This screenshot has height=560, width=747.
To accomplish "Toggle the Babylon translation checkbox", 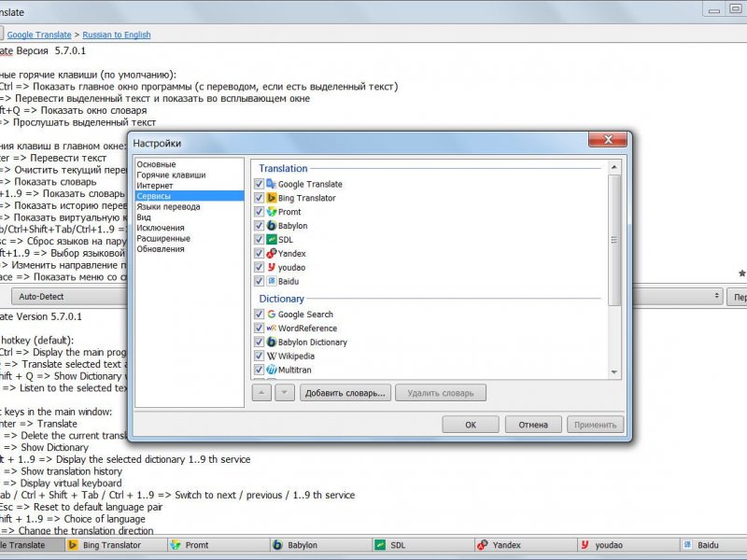I will pyautogui.click(x=259, y=225).
